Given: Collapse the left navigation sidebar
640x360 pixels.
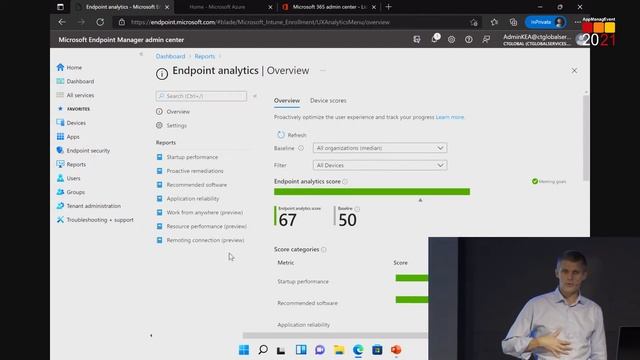Looking at the screenshot, I should point(141,54).
